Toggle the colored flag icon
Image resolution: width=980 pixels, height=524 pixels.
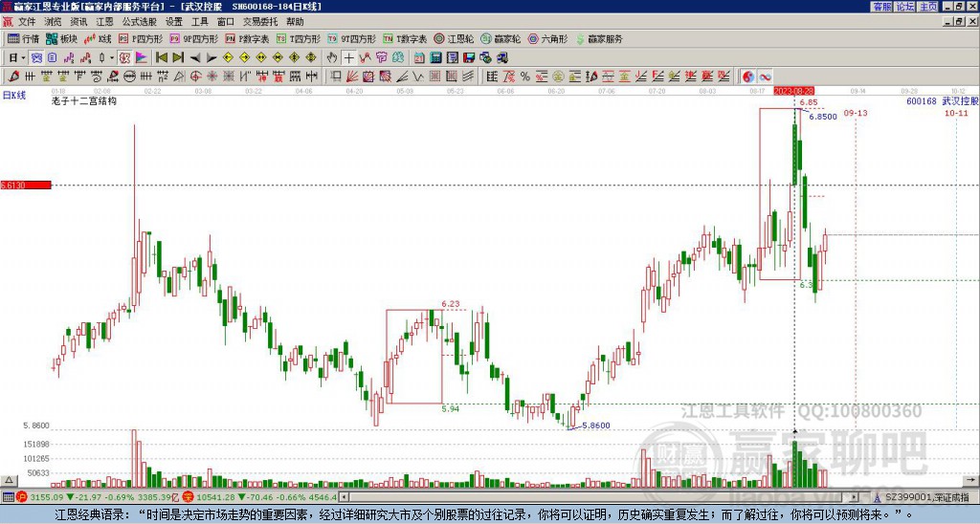click(142, 57)
